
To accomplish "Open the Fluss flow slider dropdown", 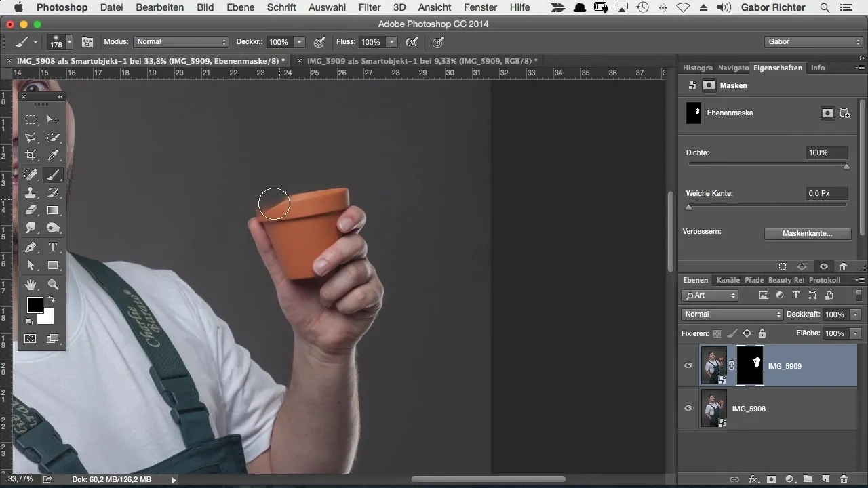I will click(391, 42).
